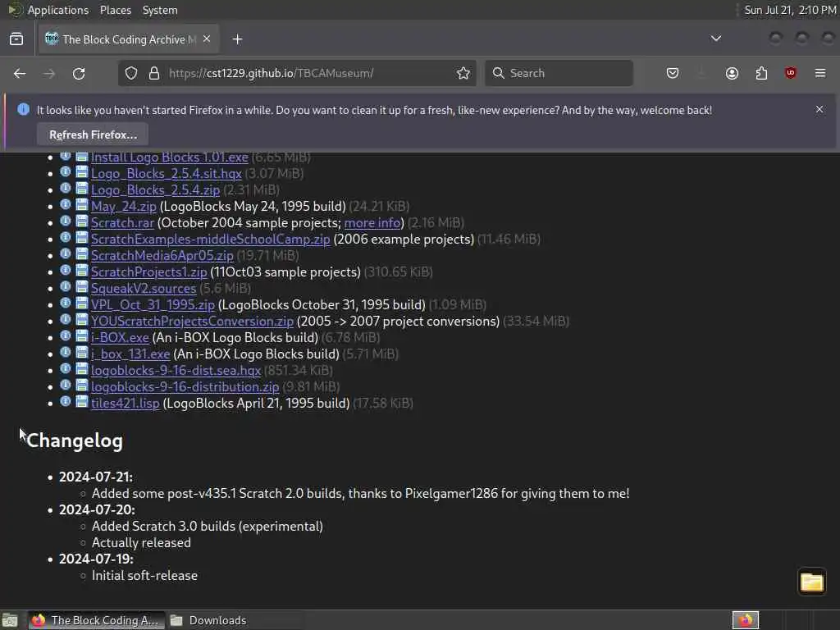Open the Firefox View icon

(16, 39)
